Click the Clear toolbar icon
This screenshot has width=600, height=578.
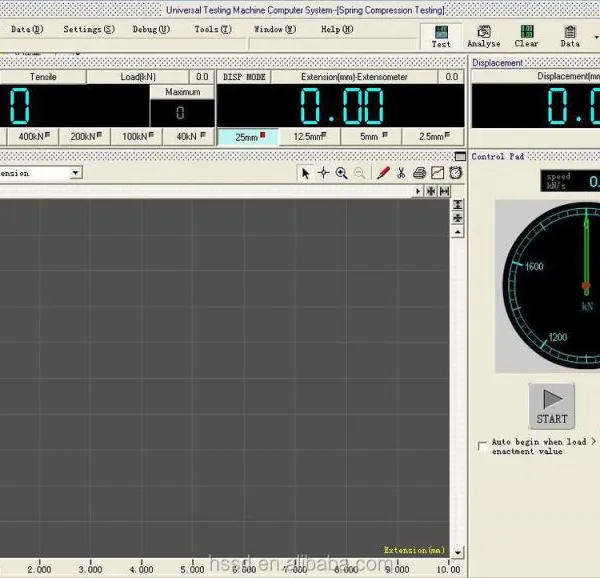coord(527,37)
